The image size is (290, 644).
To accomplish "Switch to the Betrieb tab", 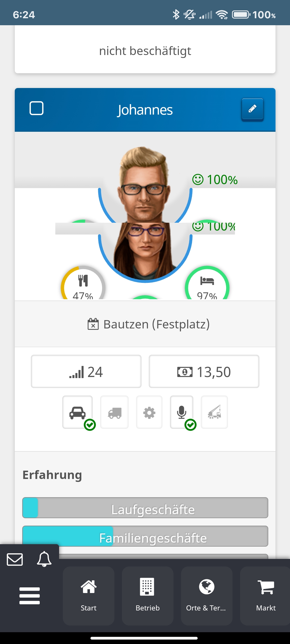I will (x=148, y=596).
